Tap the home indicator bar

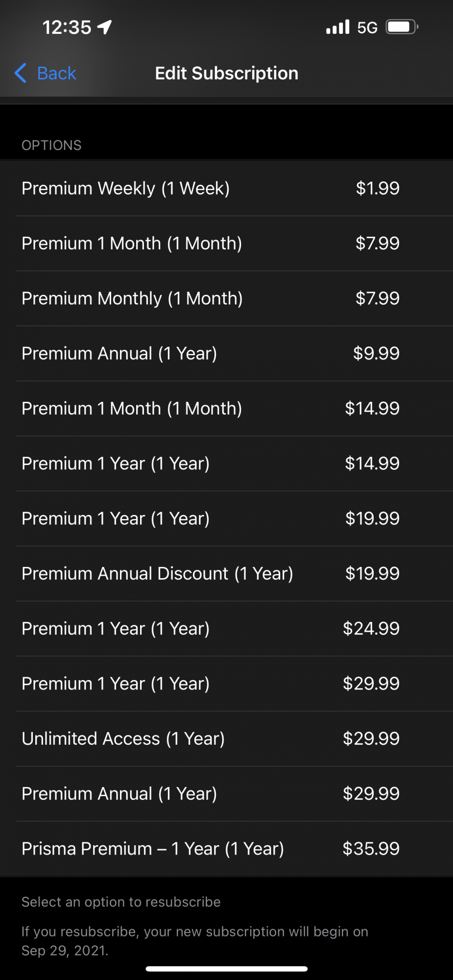[x=226, y=969]
